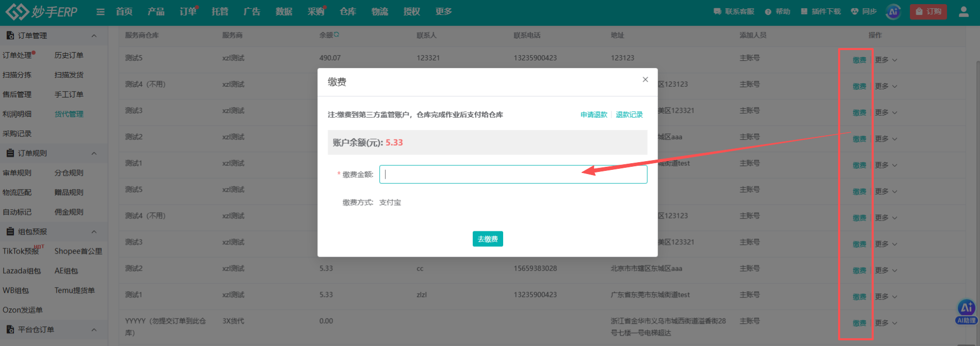Image resolution: width=980 pixels, height=346 pixels.
Task: Click phone number 15659383028 cell
Action: tap(535, 269)
